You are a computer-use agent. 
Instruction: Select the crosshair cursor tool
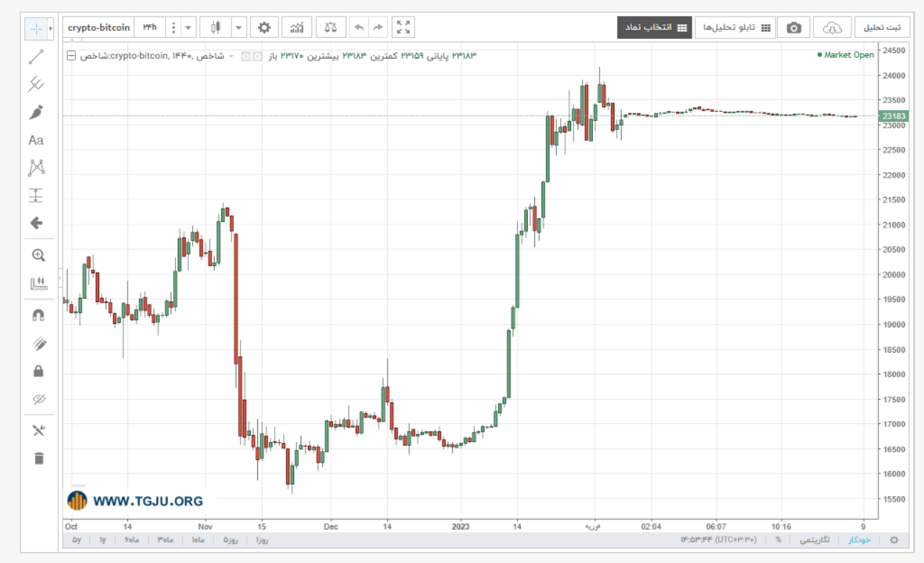click(x=36, y=29)
